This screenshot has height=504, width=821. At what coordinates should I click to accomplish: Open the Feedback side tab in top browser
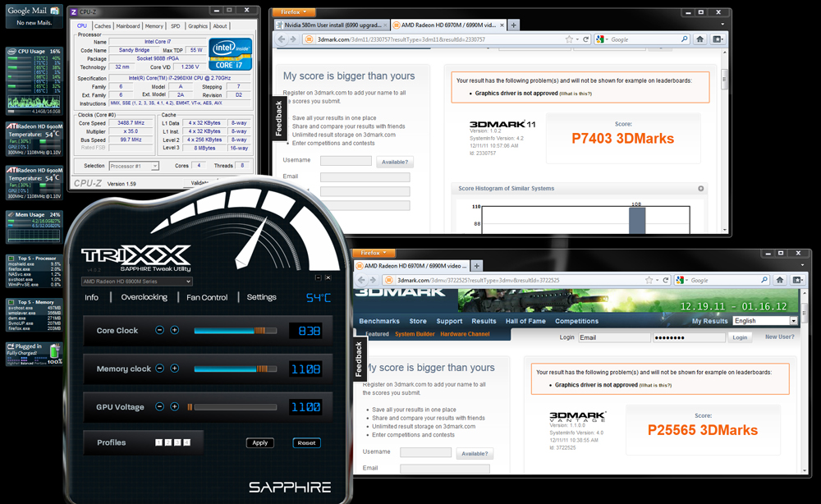coord(278,118)
